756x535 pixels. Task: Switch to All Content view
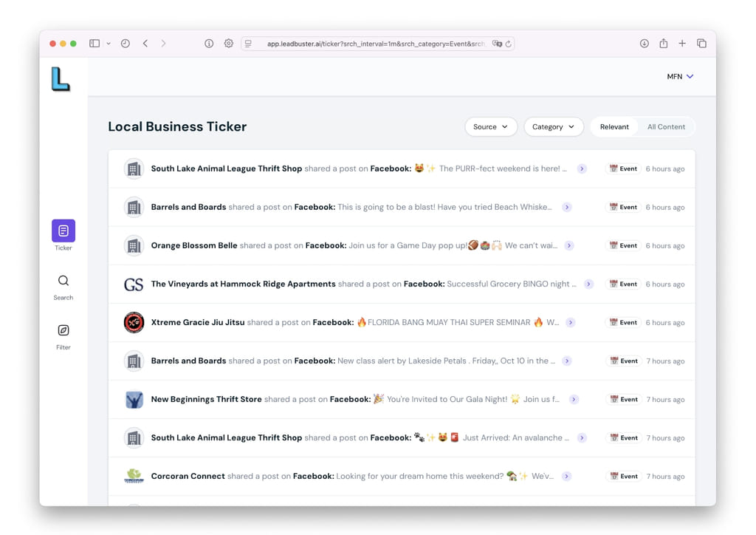(666, 127)
